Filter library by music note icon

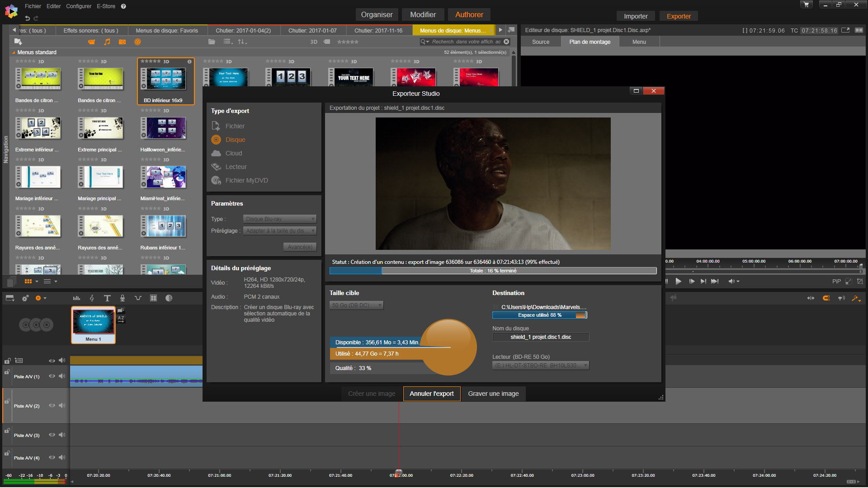107,42
